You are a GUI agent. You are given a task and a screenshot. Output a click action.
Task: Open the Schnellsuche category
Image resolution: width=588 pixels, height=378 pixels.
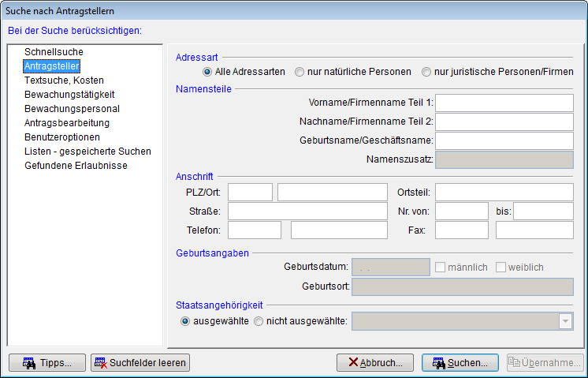pos(54,52)
